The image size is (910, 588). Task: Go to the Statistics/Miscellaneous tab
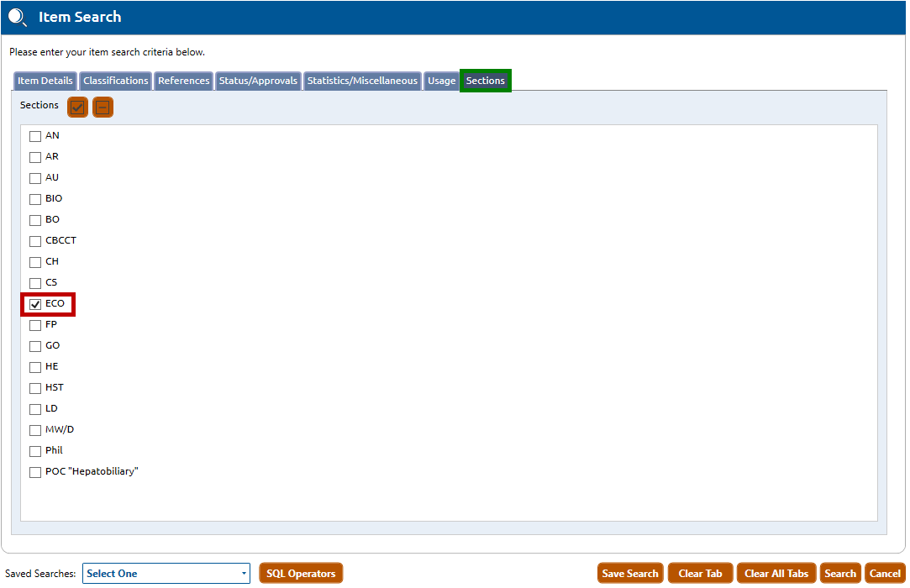click(362, 81)
